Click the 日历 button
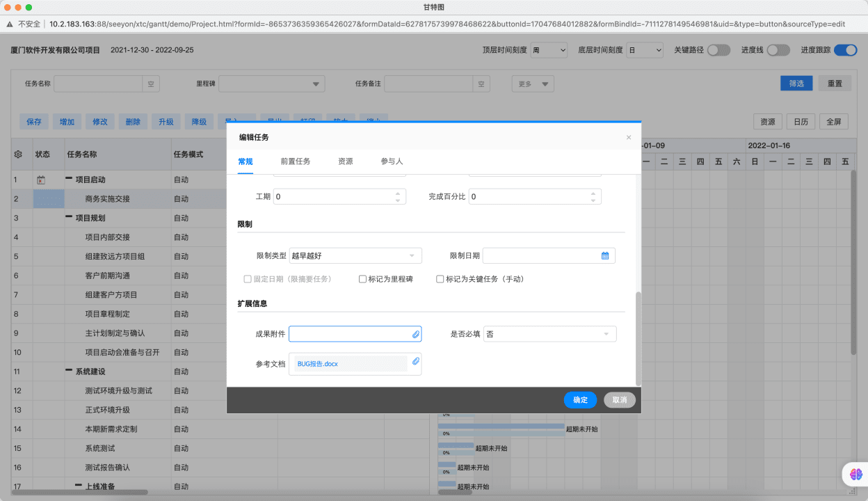This screenshot has width=868, height=501. click(x=801, y=122)
